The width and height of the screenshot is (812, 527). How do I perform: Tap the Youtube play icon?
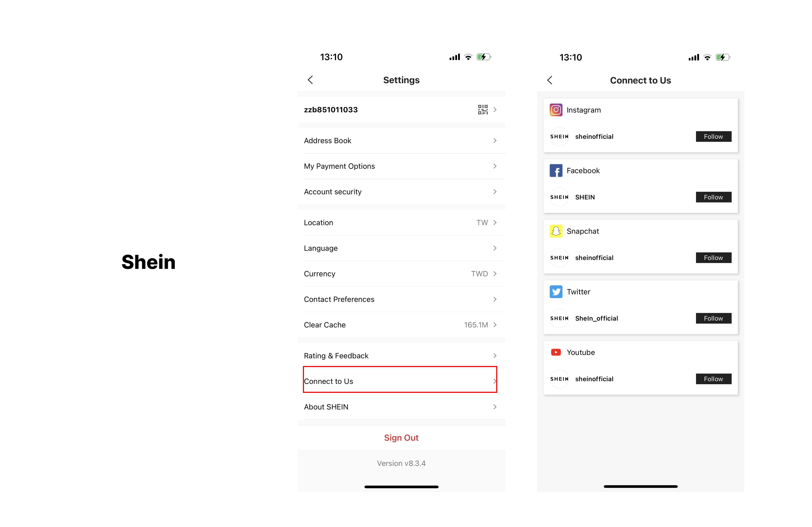point(556,352)
